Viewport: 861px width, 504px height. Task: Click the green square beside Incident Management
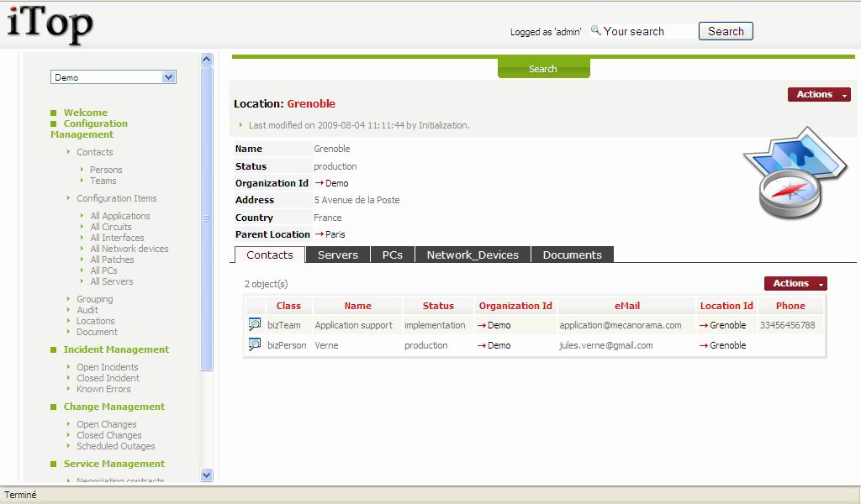53,349
